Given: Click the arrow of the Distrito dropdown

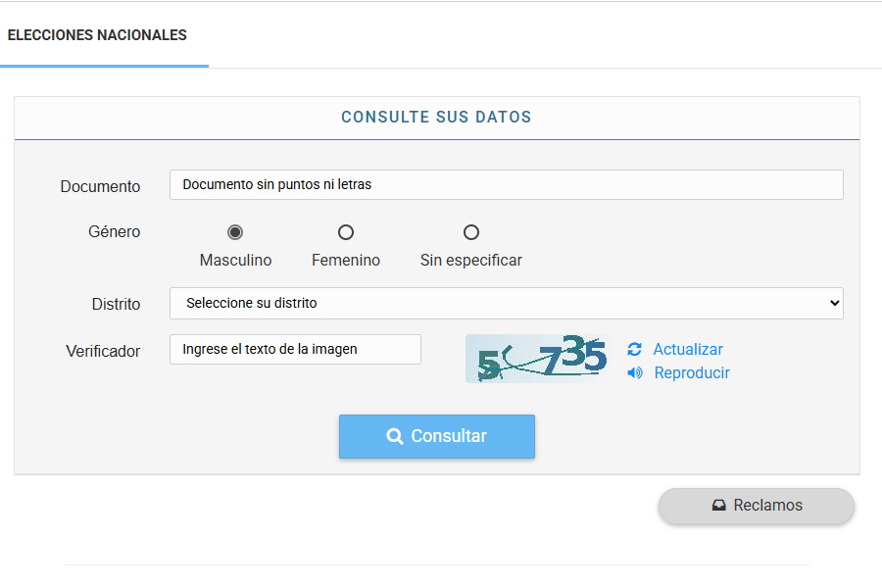Looking at the screenshot, I should click(x=834, y=304).
